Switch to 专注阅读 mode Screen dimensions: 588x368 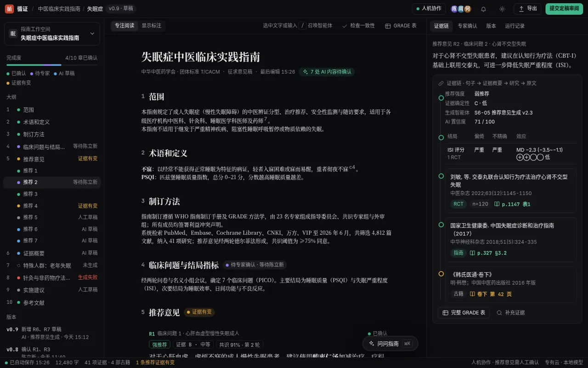click(x=124, y=26)
